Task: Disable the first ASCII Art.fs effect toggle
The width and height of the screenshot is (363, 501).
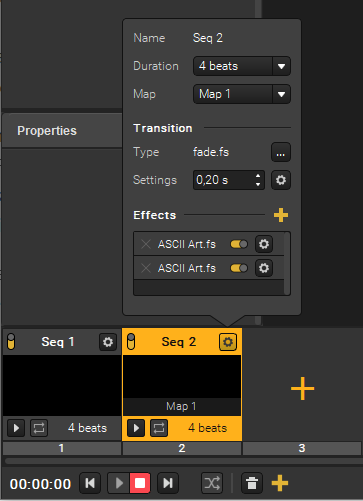Action: click(x=239, y=244)
